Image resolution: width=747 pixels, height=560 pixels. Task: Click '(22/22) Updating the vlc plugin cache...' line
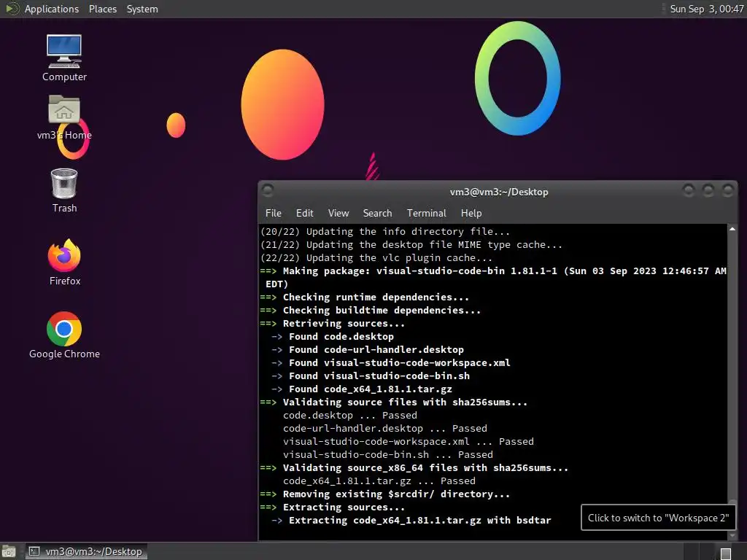(x=376, y=258)
